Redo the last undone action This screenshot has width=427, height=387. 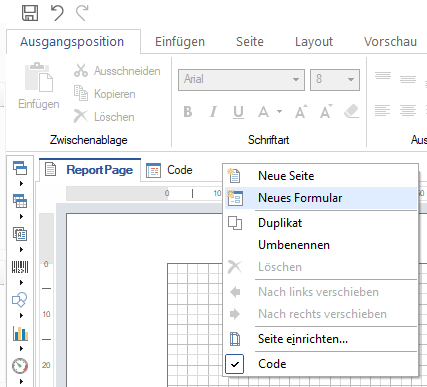pos(82,13)
